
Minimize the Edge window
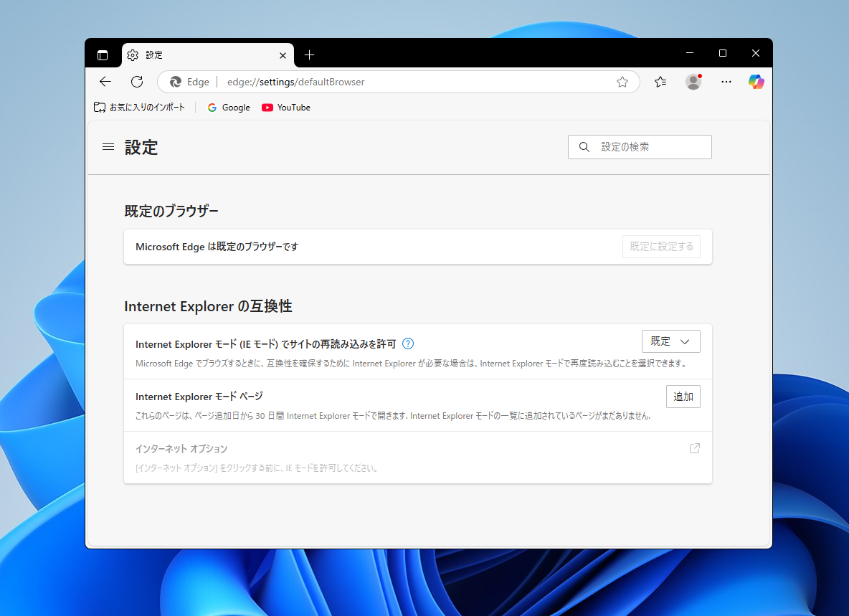(690, 53)
